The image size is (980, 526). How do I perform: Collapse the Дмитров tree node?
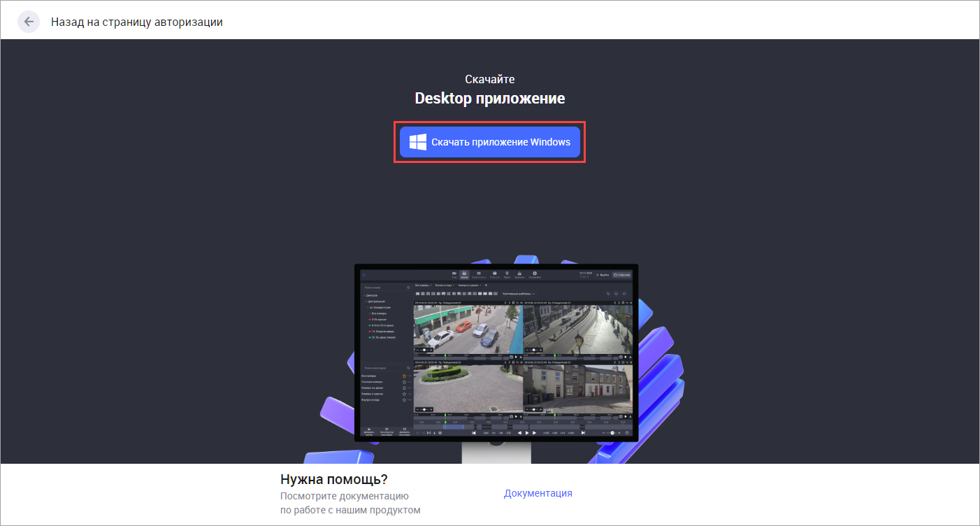pos(364,295)
